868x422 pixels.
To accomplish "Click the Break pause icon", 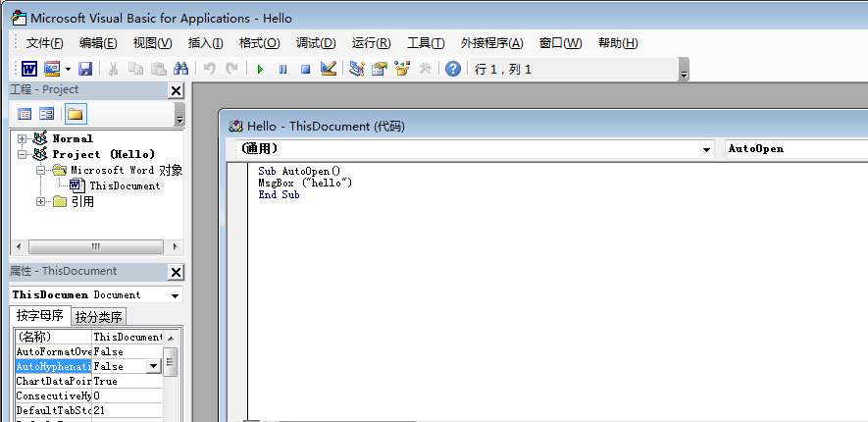I will coord(282,70).
